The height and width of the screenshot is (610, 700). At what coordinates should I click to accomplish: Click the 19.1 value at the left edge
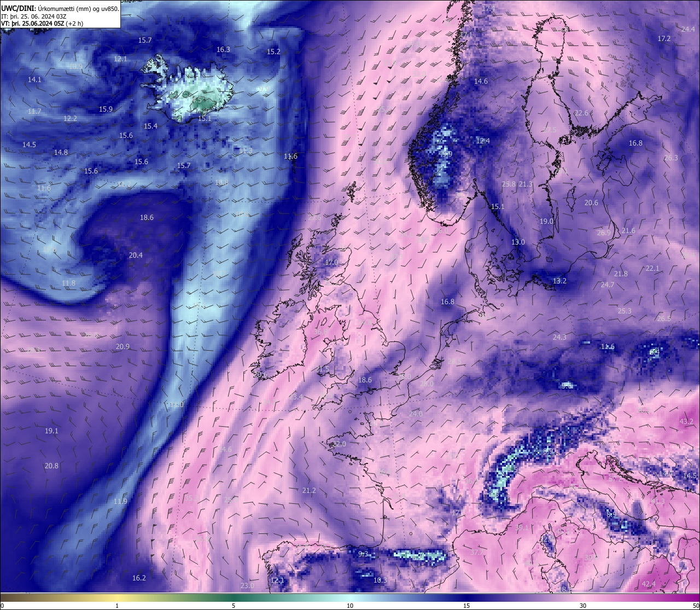[x=51, y=431]
